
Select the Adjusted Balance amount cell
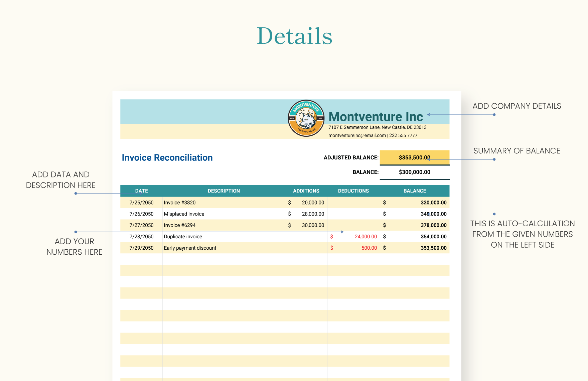415,157
